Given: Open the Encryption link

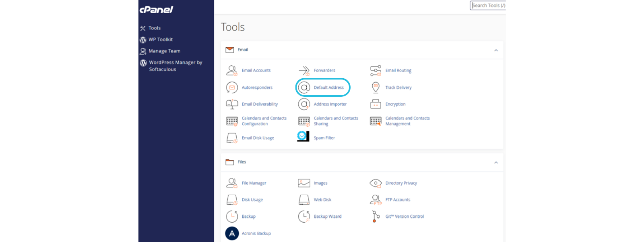Looking at the screenshot, I should pos(395,104).
